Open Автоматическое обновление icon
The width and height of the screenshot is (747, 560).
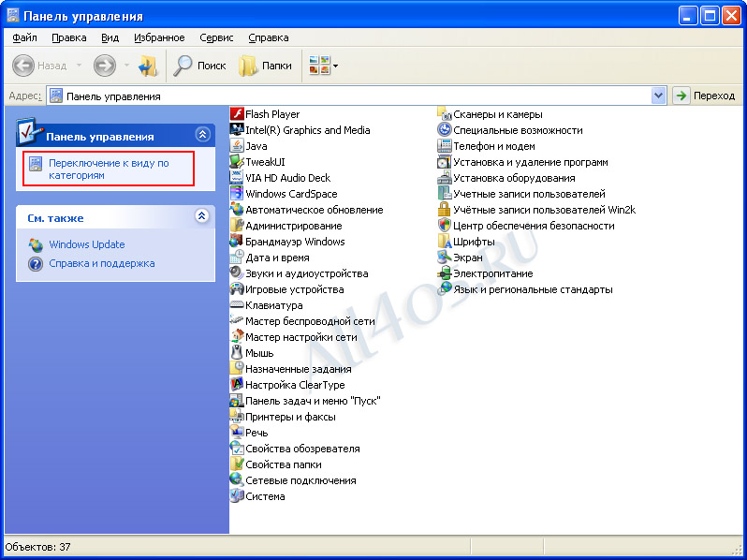click(237, 210)
